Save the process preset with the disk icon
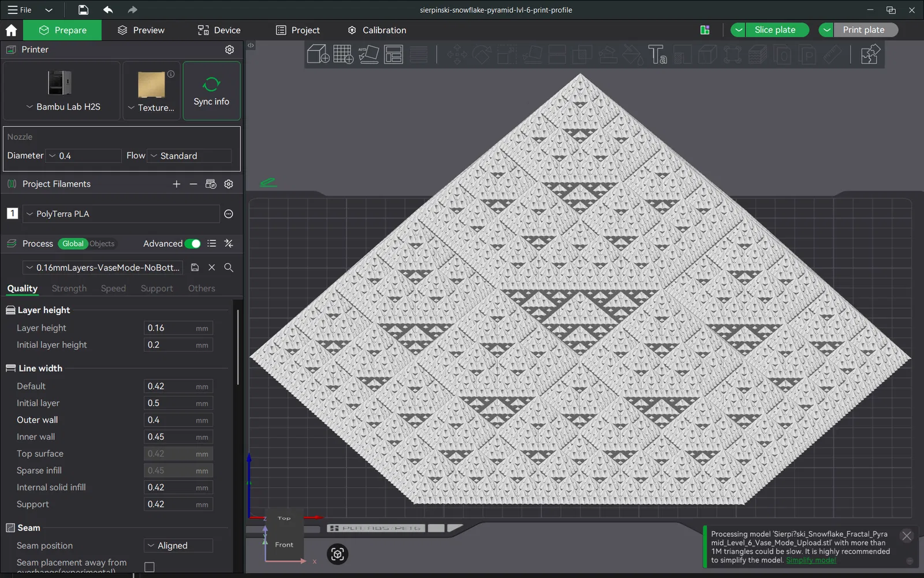Viewport: 924px width, 578px height. click(195, 268)
